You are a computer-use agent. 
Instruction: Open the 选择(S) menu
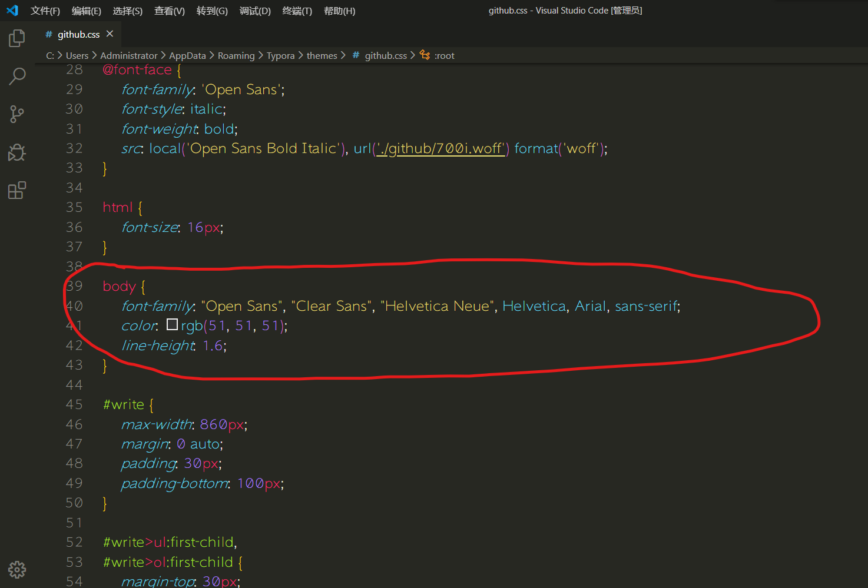[128, 11]
